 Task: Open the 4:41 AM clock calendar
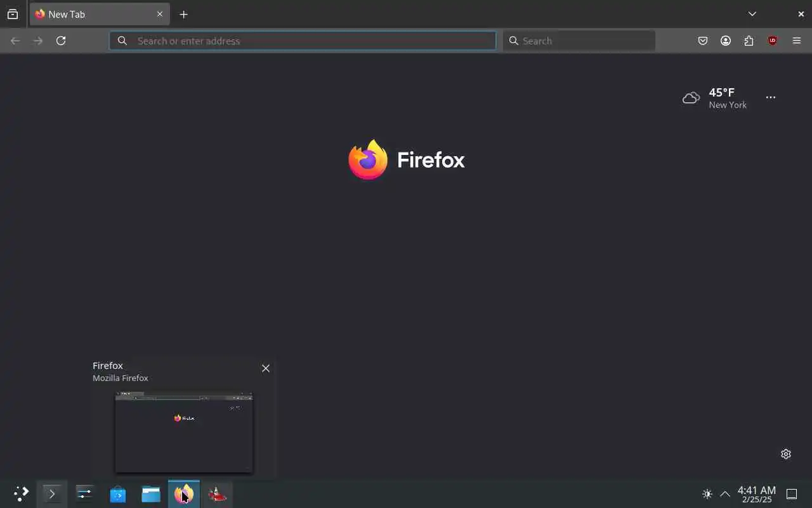pos(757,494)
